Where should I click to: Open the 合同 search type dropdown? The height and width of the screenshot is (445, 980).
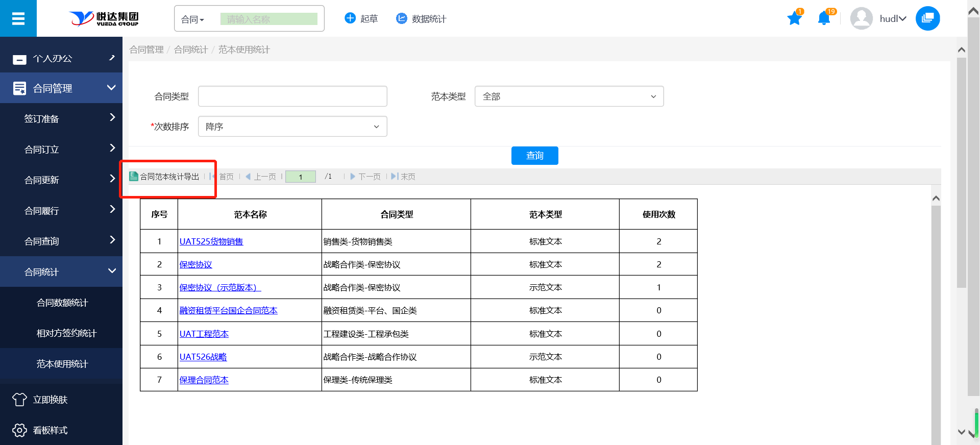[x=193, y=19]
